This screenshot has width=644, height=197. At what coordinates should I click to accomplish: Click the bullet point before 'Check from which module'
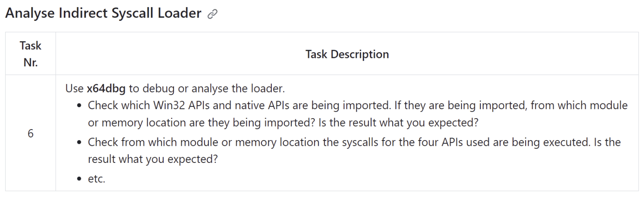click(x=79, y=143)
